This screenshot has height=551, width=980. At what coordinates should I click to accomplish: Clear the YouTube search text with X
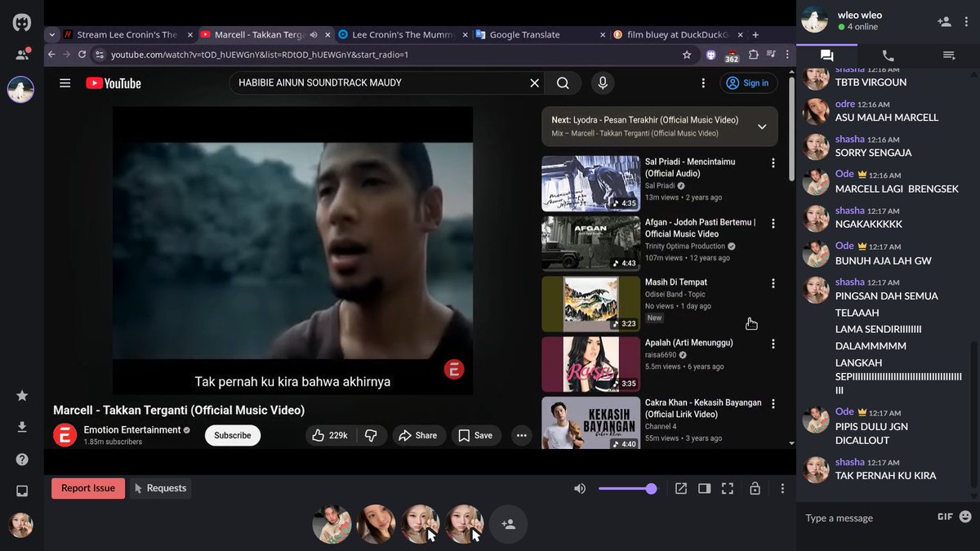[x=535, y=83]
